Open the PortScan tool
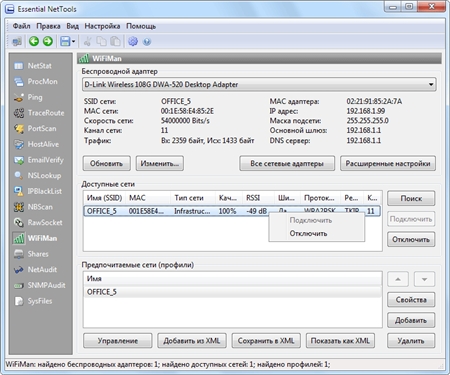 click(x=35, y=128)
